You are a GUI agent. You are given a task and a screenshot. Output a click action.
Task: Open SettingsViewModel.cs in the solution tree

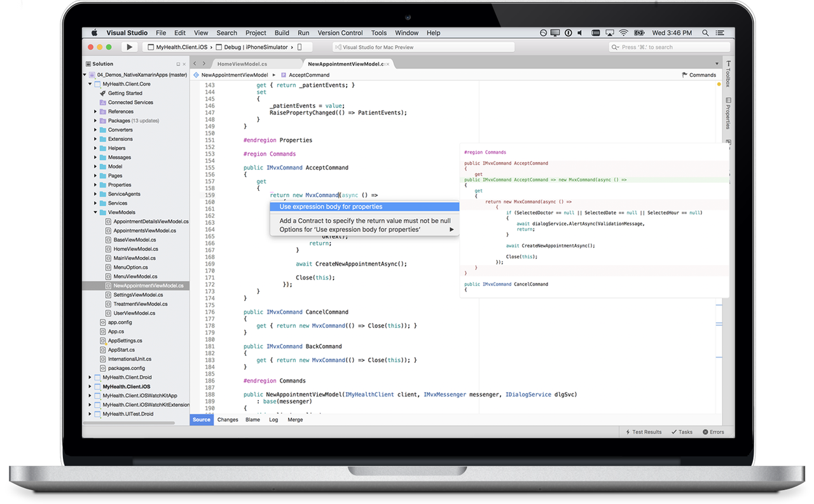click(x=138, y=295)
